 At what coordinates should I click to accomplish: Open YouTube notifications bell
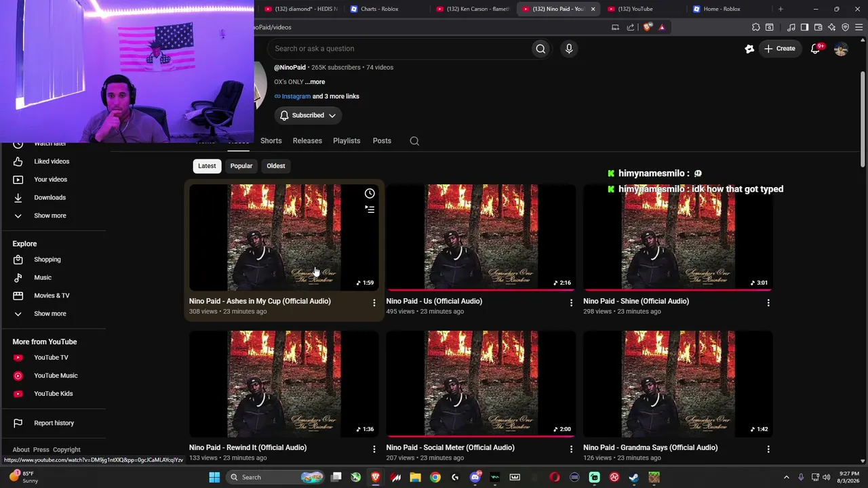point(816,49)
